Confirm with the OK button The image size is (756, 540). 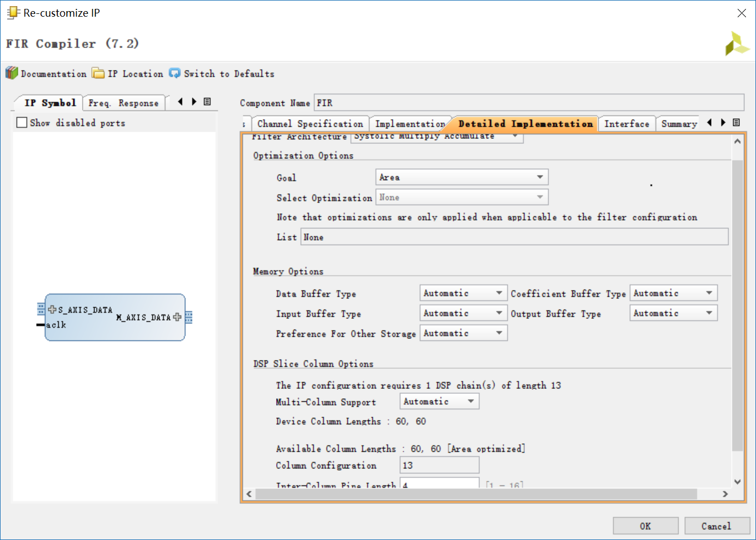point(645,526)
